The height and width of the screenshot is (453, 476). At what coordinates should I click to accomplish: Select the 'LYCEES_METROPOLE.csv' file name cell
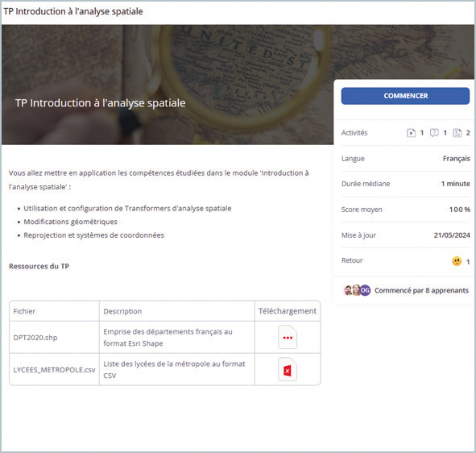point(54,370)
